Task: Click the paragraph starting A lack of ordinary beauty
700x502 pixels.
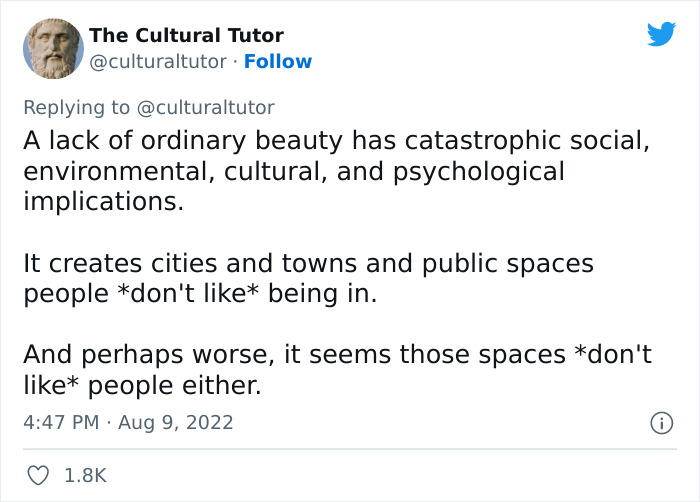Action: point(336,171)
